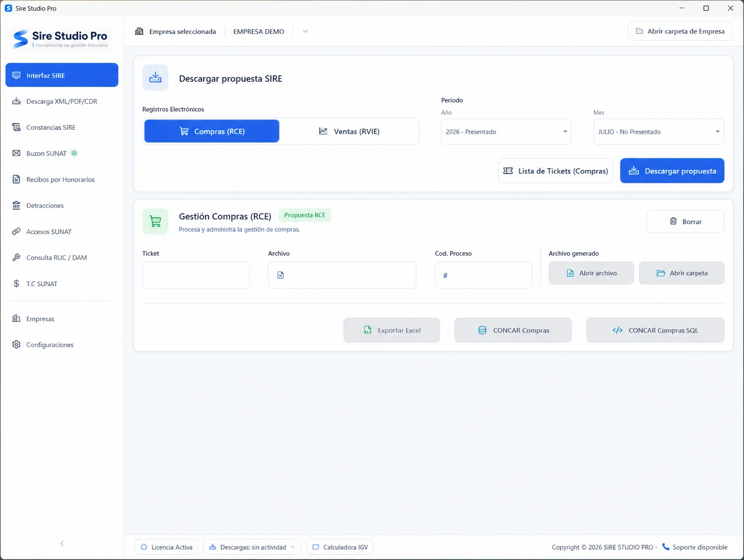744x560 pixels.
Task: Click the bank icon beside Detracciones
Action: click(16, 205)
